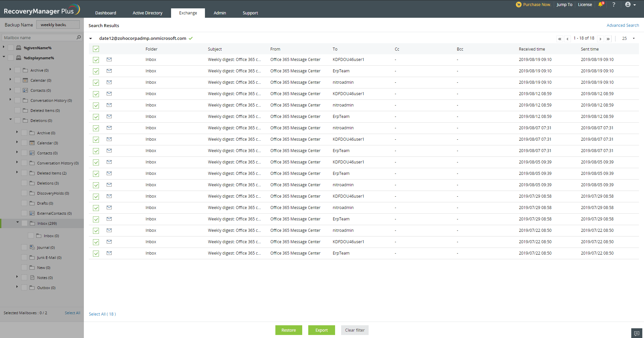
Task: Click the Journal (0) folder icon
Action: pyautogui.click(x=32, y=248)
